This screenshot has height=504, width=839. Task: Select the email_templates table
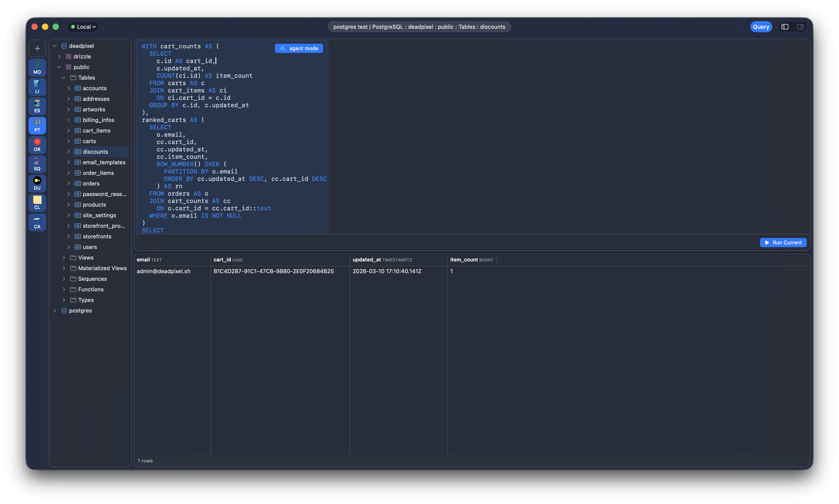click(104, 162)
